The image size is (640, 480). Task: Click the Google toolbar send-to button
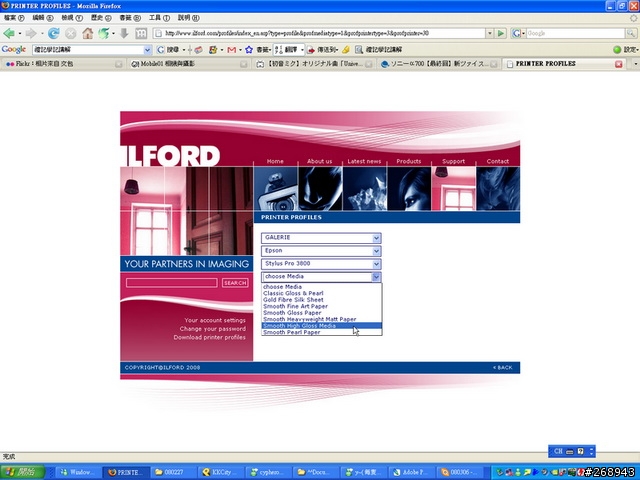[322, 50]
